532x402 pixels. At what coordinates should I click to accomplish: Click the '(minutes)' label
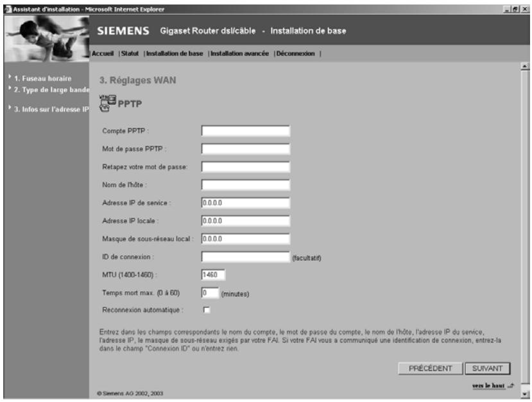[x=235, y=294]
